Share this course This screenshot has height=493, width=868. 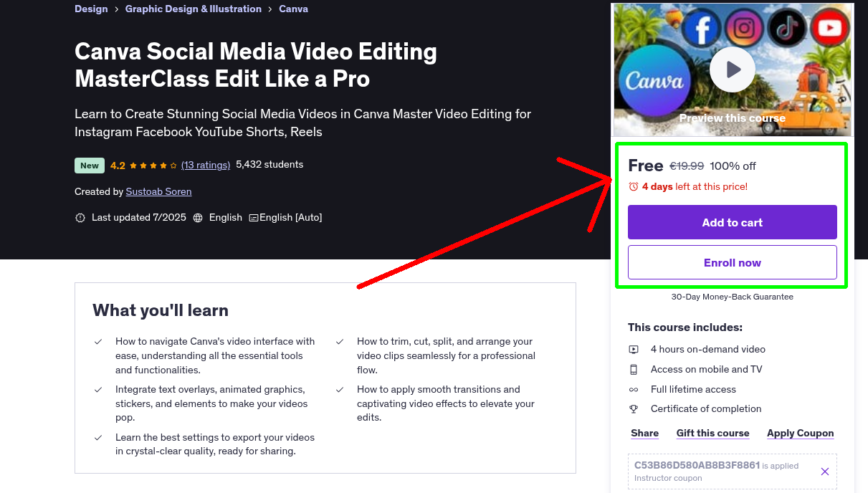click(644, 433)
